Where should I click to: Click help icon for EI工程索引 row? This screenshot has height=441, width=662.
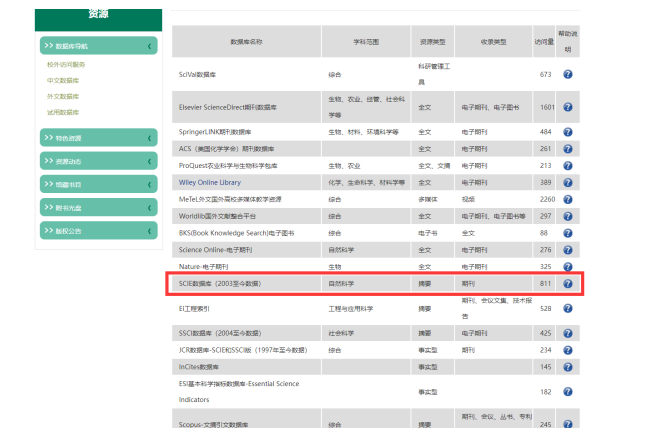(567, 308)
